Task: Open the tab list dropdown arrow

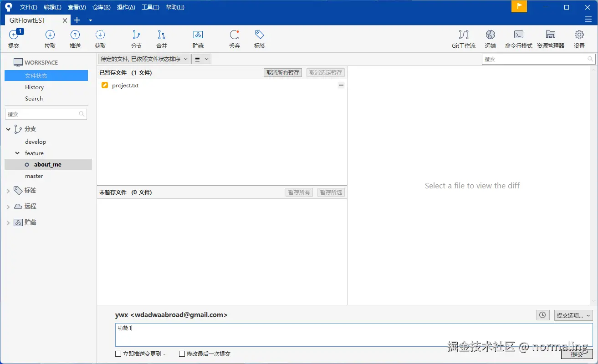Action: tap(90, 20)
